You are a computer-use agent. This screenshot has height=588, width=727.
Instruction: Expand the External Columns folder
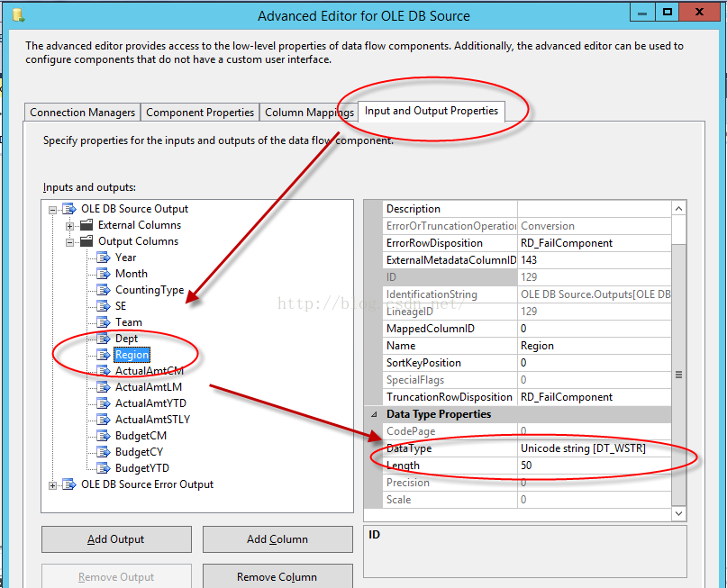(69, 226)
